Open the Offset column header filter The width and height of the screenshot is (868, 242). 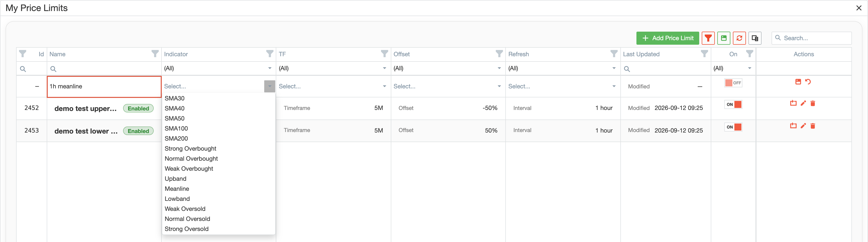[499, 54]
